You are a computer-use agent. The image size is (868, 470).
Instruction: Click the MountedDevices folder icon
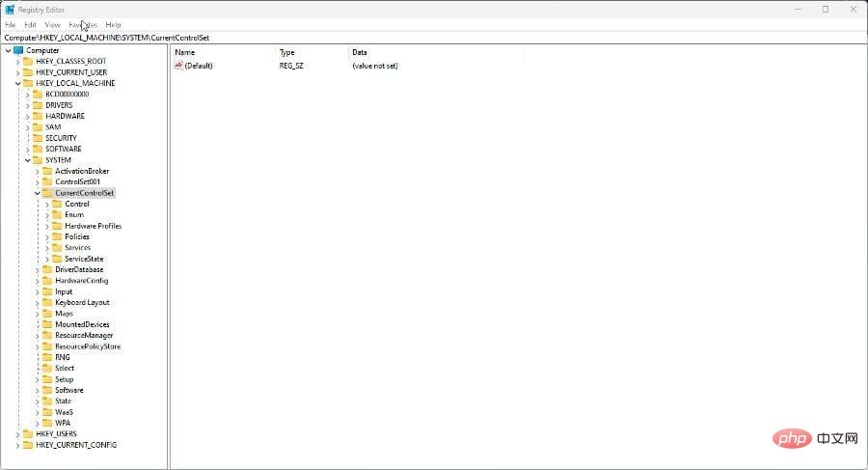(47, 324)
